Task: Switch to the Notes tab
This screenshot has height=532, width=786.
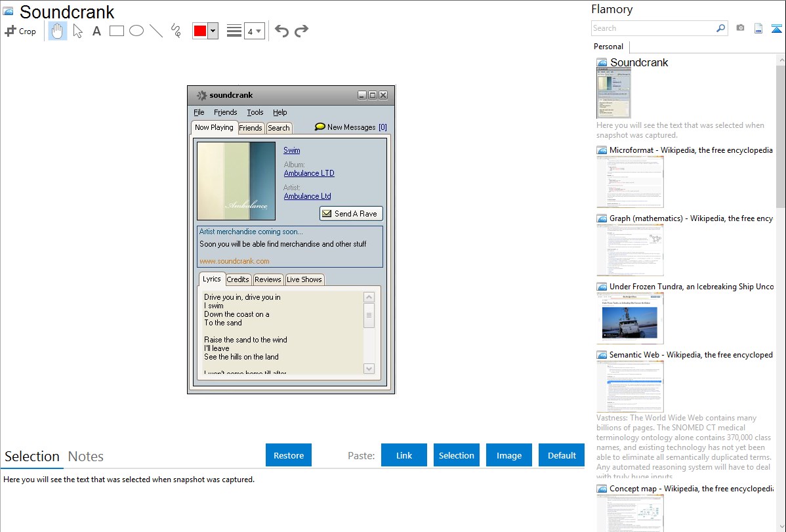Action: pyautogui.click(x=86, y=457)
